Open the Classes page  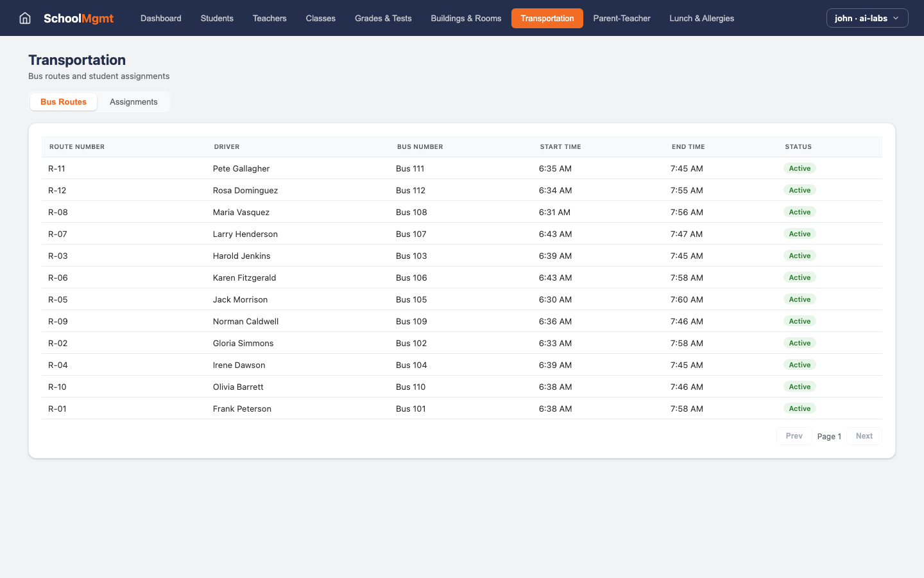click(x=320, y=18)
